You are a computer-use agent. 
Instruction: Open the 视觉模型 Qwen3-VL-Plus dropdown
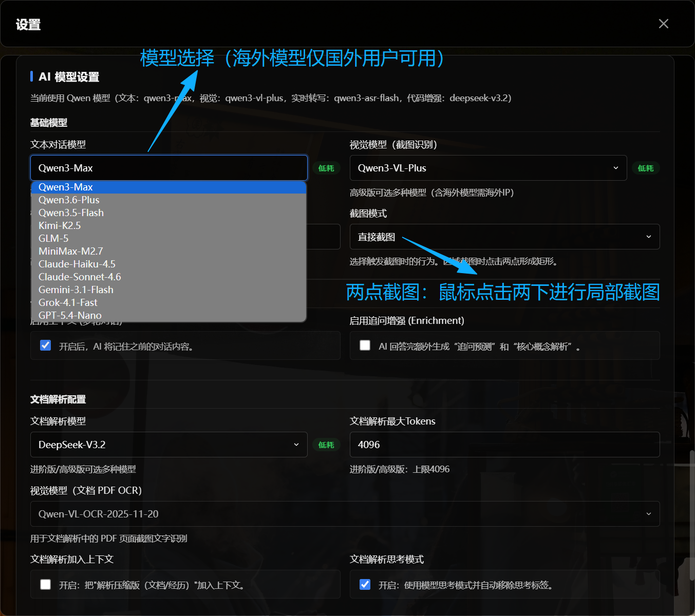488,168
